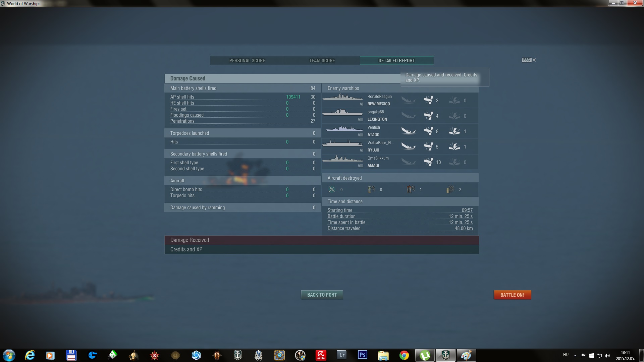Image resolution: width=644 pixels, height=362 pixels.
Task: Click the critical hits icon for Ryujo
Action: pos(454,146)
